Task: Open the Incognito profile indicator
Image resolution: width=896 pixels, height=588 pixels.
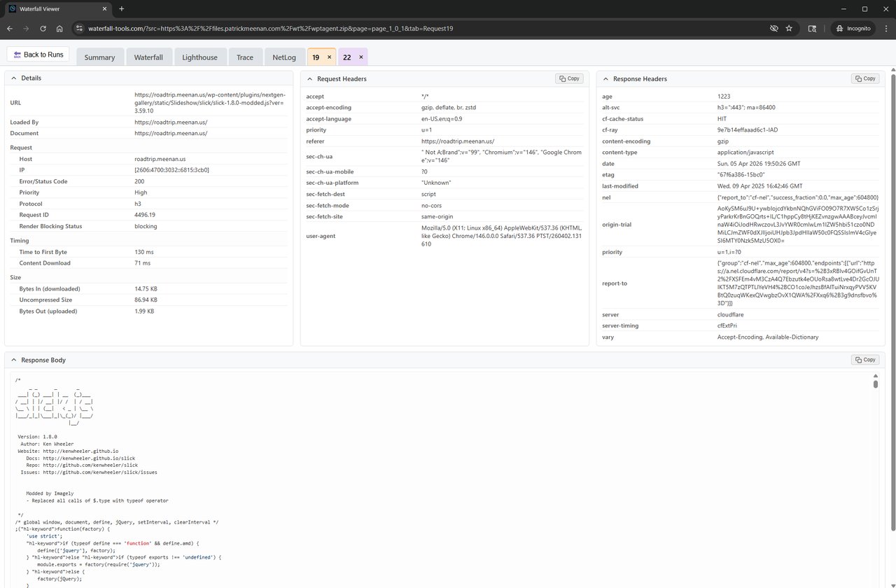Action: (853, 28)
